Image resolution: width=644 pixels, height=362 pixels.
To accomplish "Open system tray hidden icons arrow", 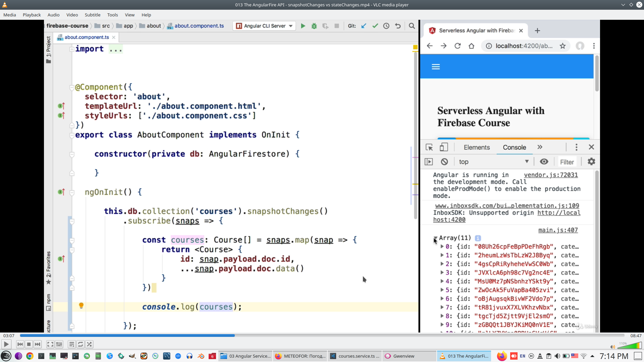I will tap(592, 356).
